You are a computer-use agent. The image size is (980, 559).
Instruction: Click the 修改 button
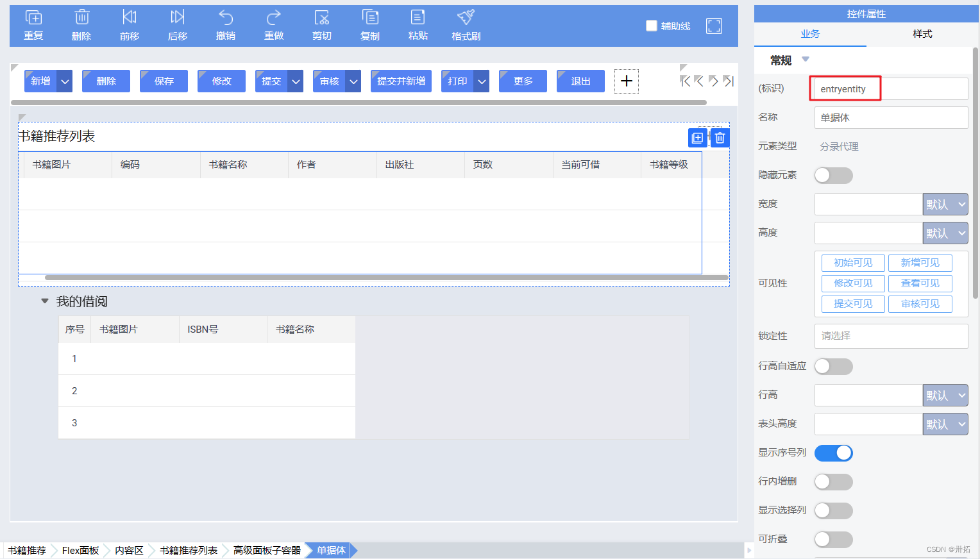point(221,81)
